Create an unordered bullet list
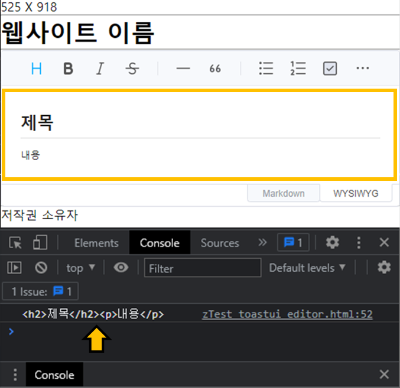Screen dimensions: 400x388 click(x=266, y=68)
